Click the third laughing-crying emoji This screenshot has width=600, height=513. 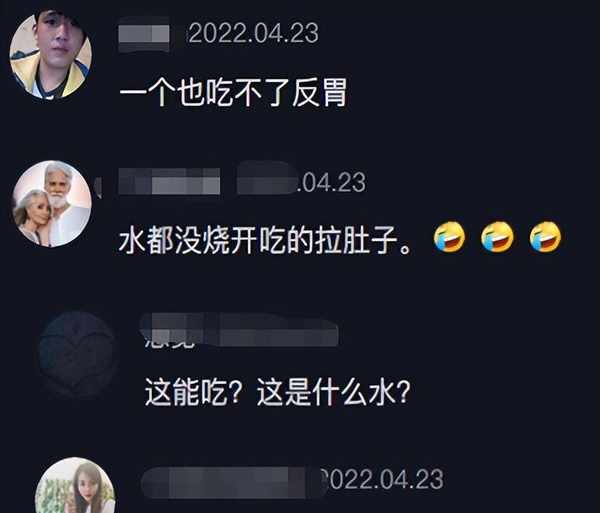[545, 237]
